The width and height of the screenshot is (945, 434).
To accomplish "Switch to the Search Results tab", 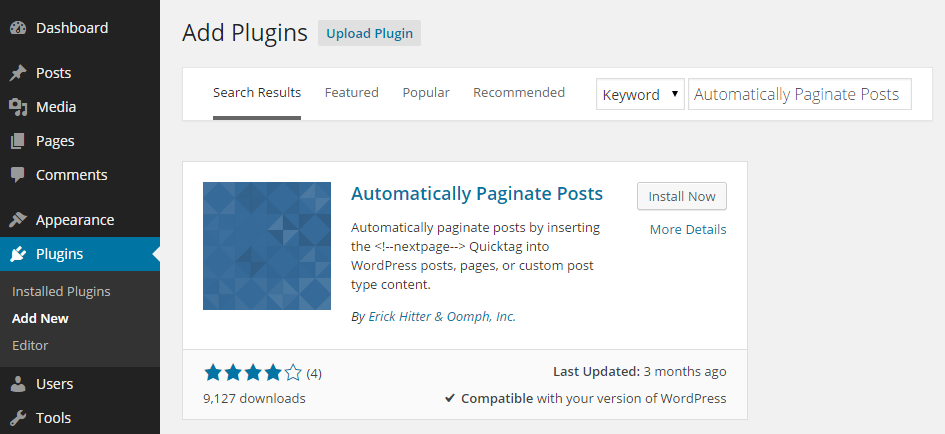I will click(x=257, y=93).
